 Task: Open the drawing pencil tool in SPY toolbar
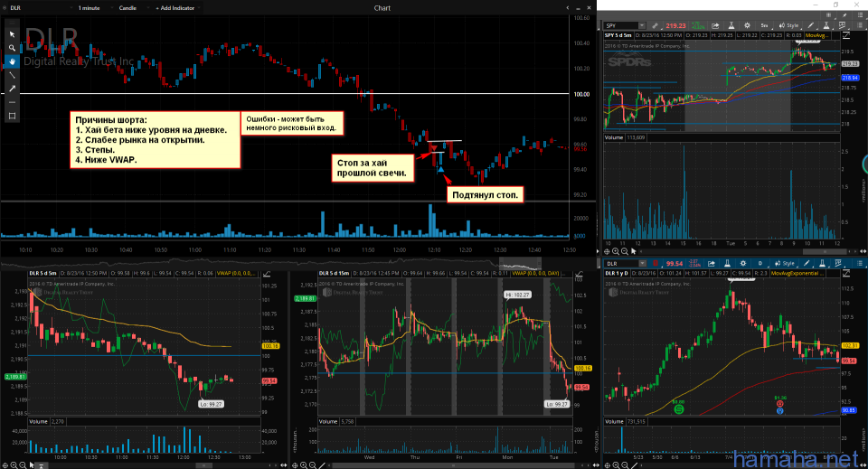click(810, 25)
